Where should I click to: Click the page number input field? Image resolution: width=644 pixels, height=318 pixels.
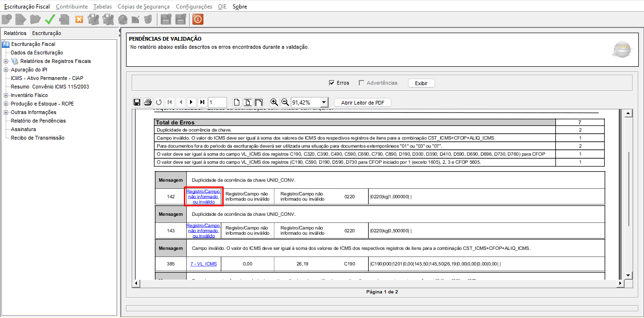tap(217, 102)
